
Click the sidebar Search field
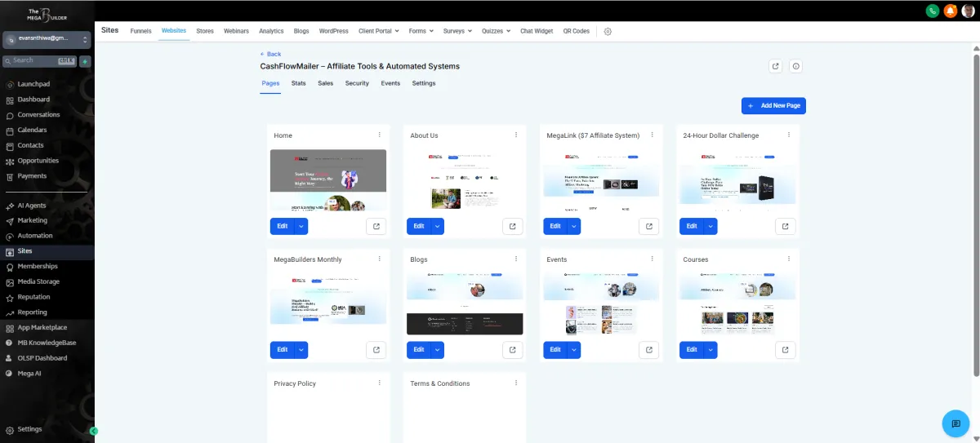(40, 60)
